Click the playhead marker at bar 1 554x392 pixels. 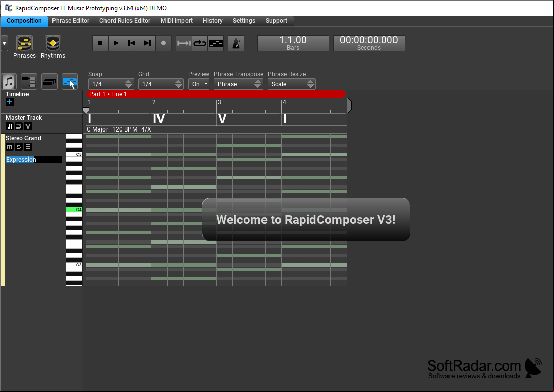86,110
